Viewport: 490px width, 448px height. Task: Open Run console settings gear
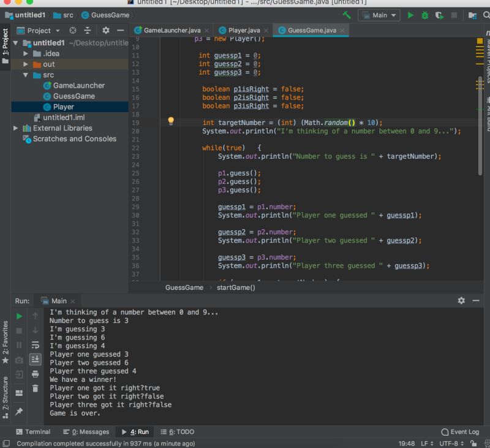pos(461,300)
